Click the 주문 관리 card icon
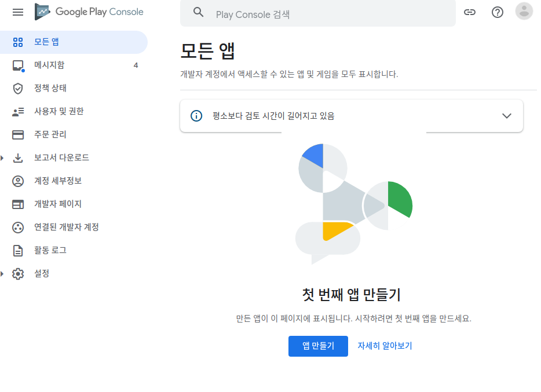 (x=18, y=135)
